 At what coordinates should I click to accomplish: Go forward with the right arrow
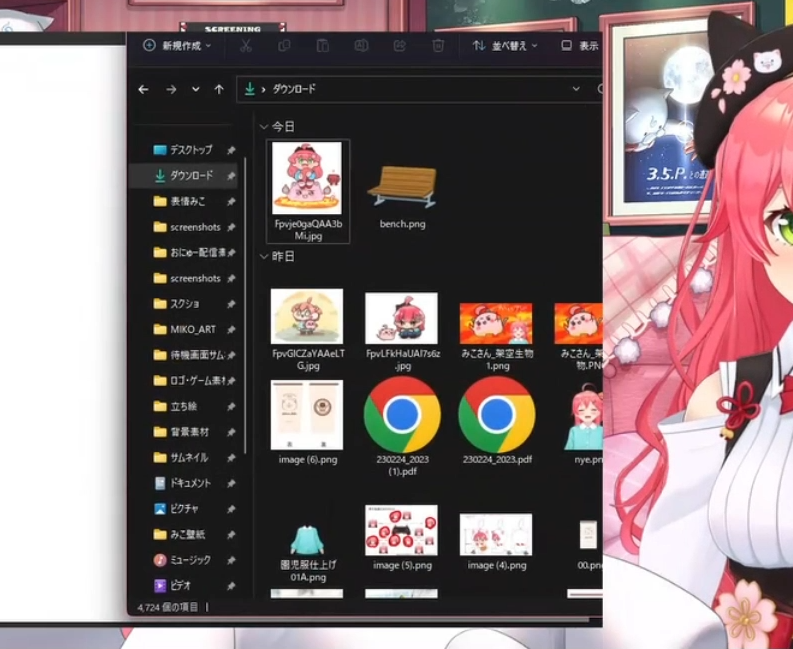click(x=171, y=90)
